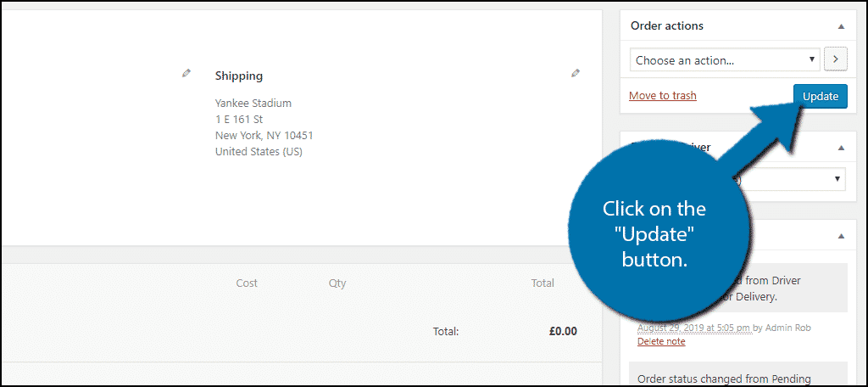This screenshot has width=868, height=387.
Task: Apply the chosen order action arrow button
Action: (836, 59)
